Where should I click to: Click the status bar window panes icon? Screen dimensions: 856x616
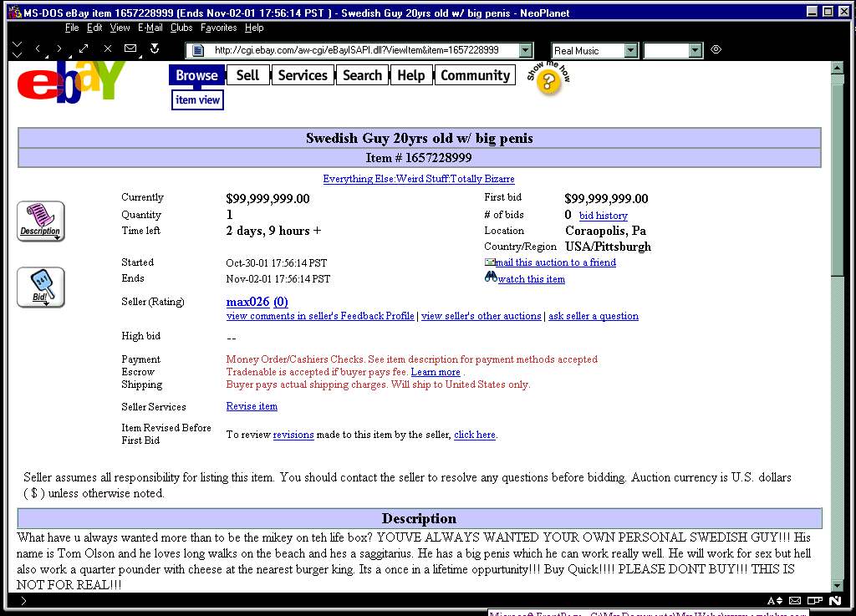point(814,601)
